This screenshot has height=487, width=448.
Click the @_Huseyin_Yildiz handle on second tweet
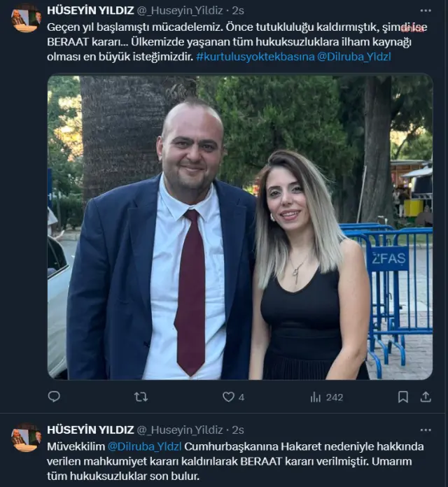tap(180, 430)
